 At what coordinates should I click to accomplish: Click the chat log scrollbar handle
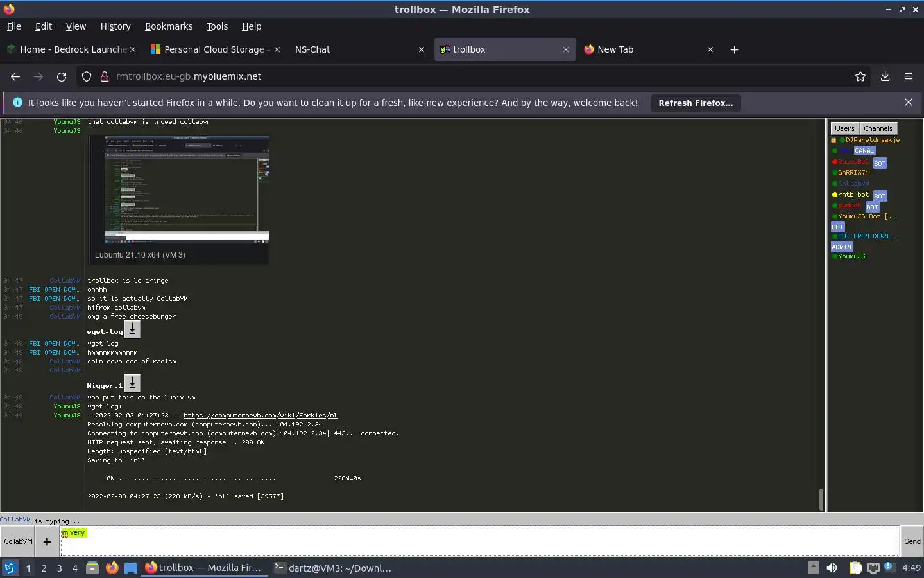pyautogui.click(x=821, y=499)
